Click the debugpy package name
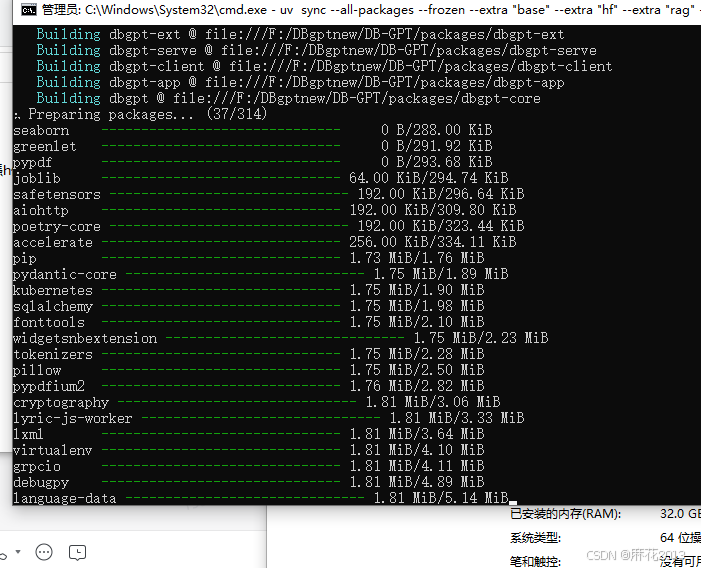701x568 pixels. pyautogui.click(x=41, y=483)
